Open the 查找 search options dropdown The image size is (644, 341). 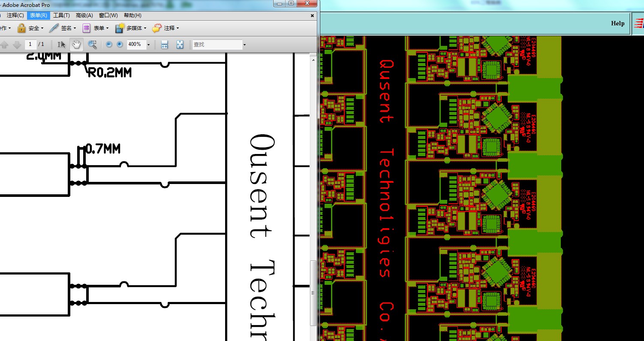point(244,45)
